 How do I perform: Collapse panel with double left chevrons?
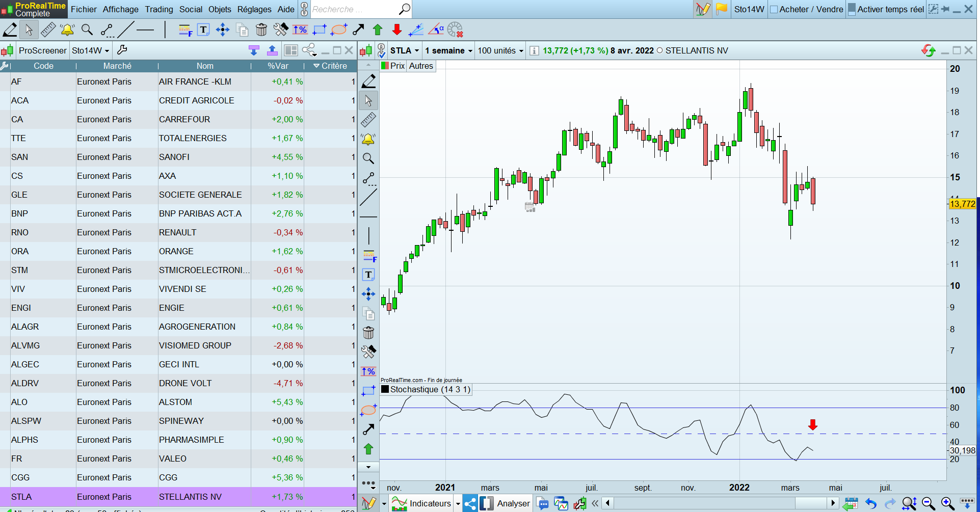595,504
